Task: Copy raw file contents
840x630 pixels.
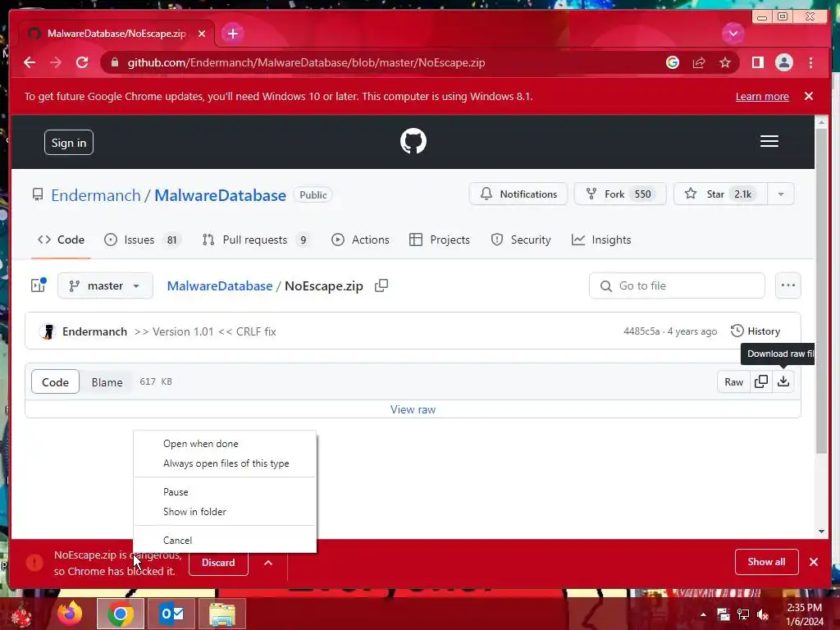Action: tap(761, 382)
